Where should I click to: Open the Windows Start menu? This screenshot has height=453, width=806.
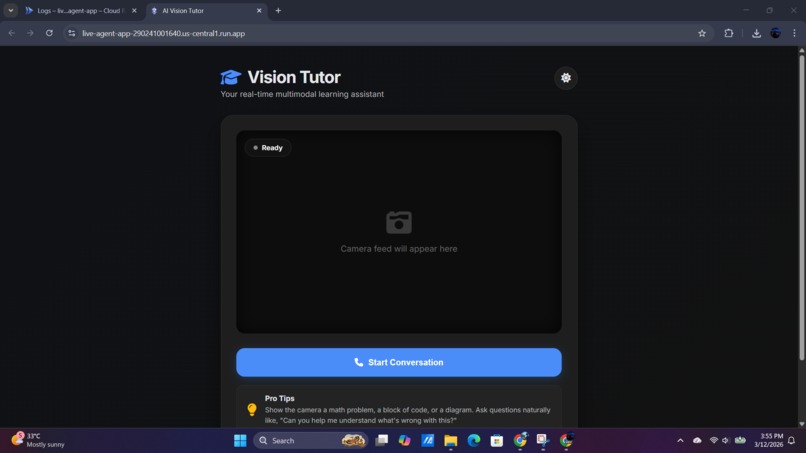point(240,441)
